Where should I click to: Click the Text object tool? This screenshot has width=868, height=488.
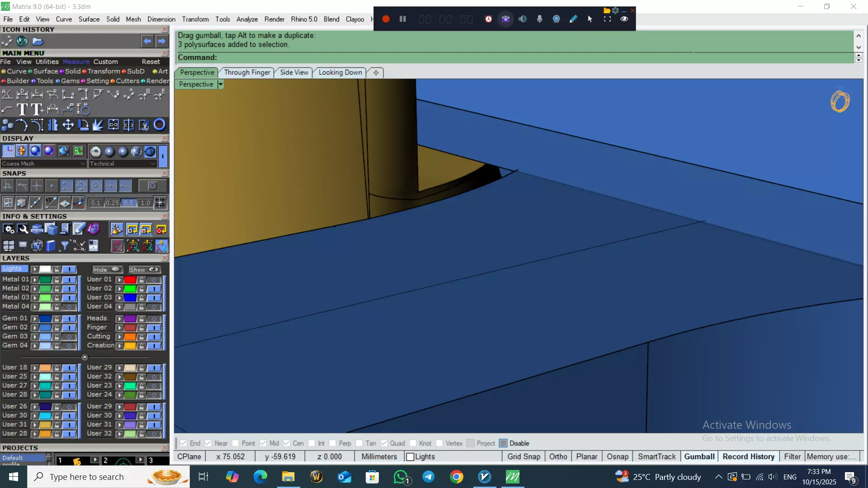click(x=22, y=109)
